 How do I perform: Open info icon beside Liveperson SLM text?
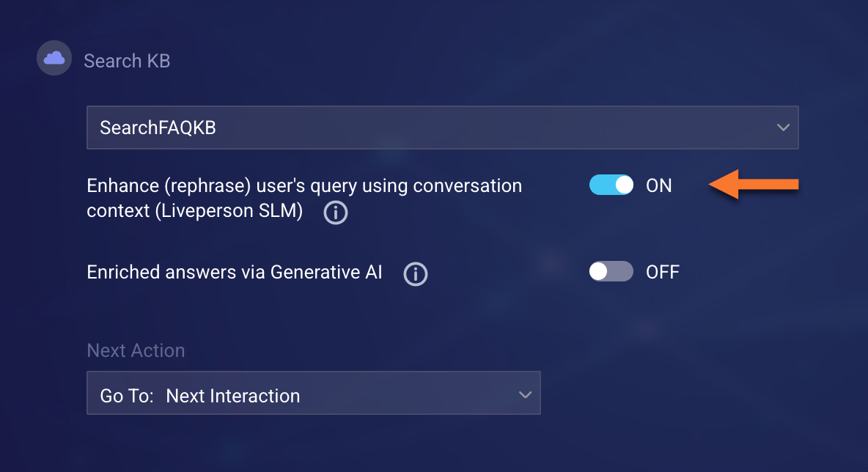coord(336,213)
